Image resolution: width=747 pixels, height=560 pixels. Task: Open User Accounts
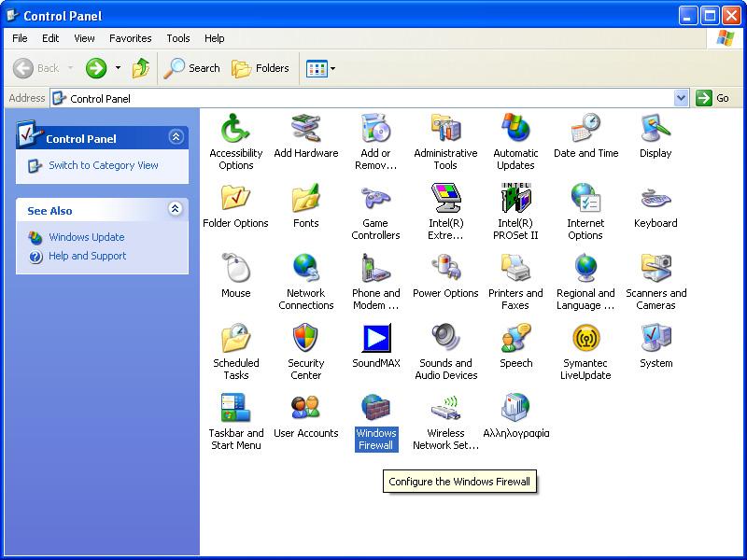click(x=306, y=415)
